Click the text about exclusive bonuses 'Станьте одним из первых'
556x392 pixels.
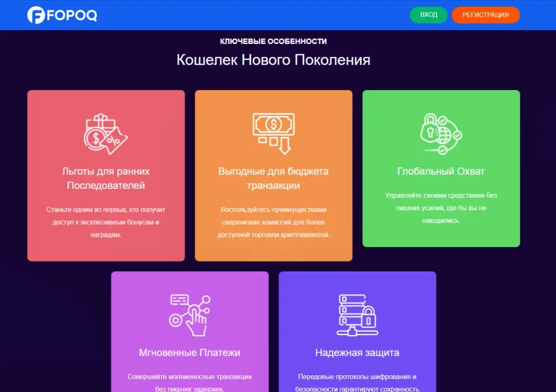point(106,222)
